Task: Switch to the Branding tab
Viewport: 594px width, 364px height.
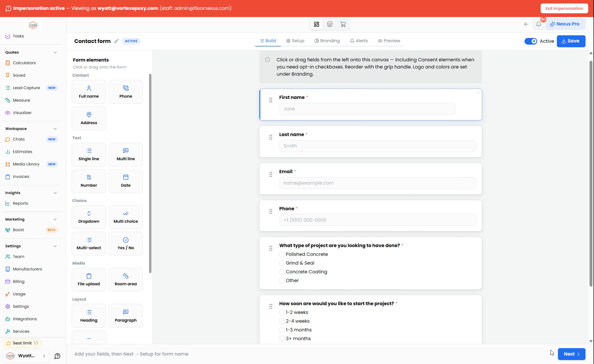Action: tap(327, 41)
